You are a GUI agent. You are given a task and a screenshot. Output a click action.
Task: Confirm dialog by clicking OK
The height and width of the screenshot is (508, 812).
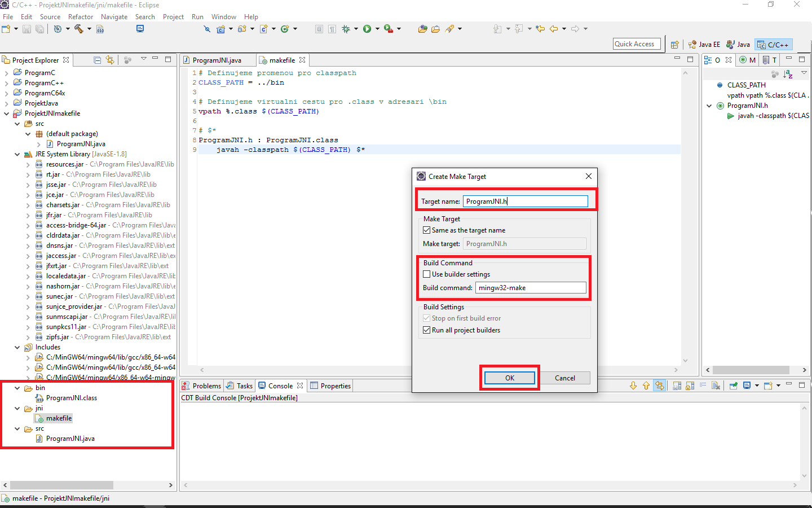click(509, 378)
